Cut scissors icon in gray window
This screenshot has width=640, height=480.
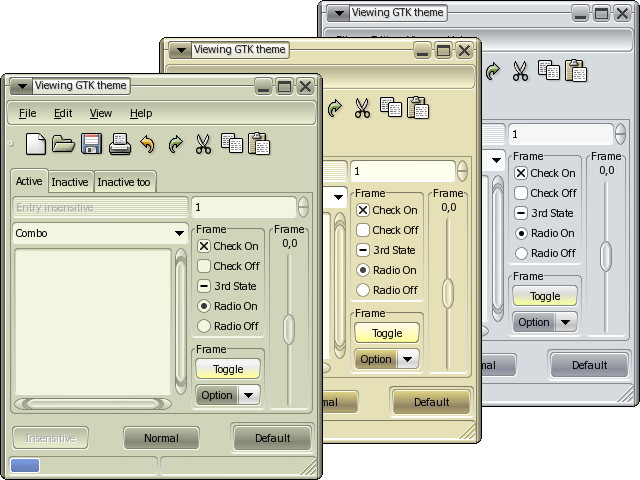[x=520, y=71]
